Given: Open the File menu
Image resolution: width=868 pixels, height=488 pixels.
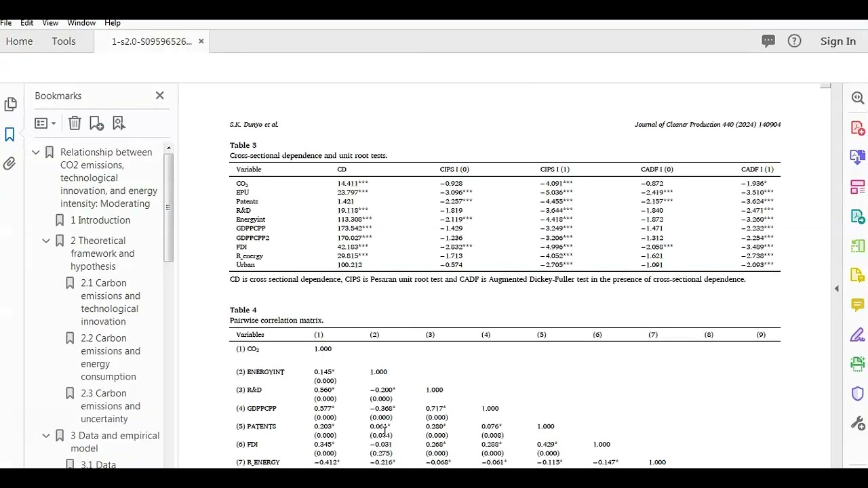Looking at the screenshot, I should tap(5, 22).
